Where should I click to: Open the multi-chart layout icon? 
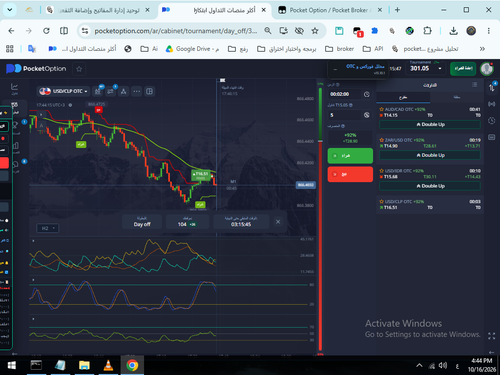[149, 91]
